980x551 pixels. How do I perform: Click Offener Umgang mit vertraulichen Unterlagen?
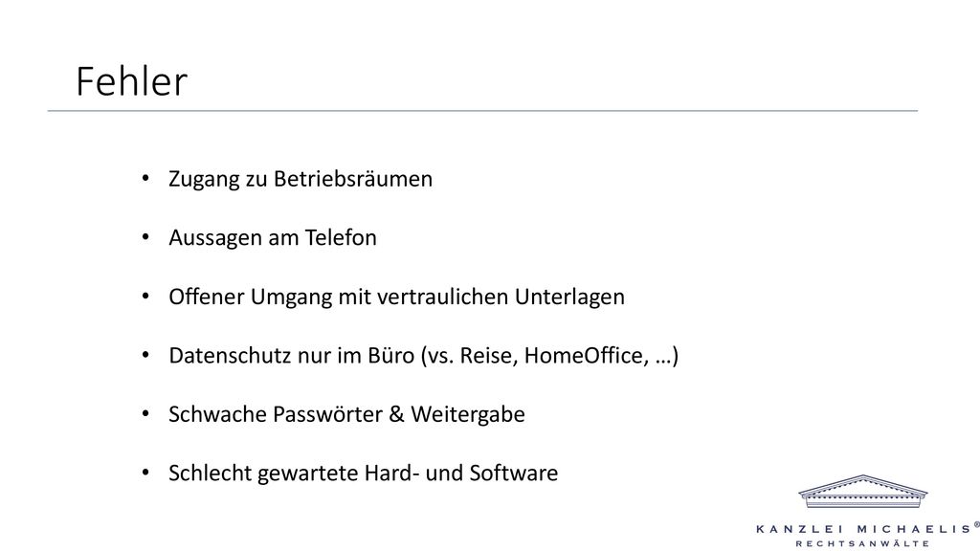pos(396,297)
